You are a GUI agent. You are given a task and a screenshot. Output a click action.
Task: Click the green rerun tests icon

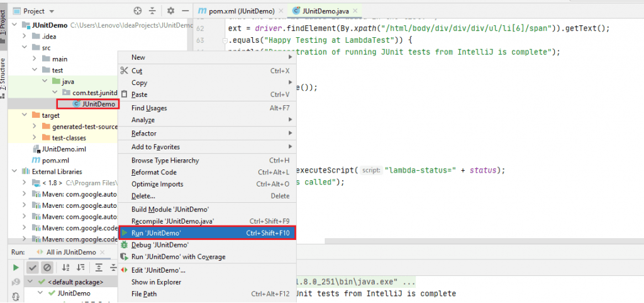tap(16, 268)
